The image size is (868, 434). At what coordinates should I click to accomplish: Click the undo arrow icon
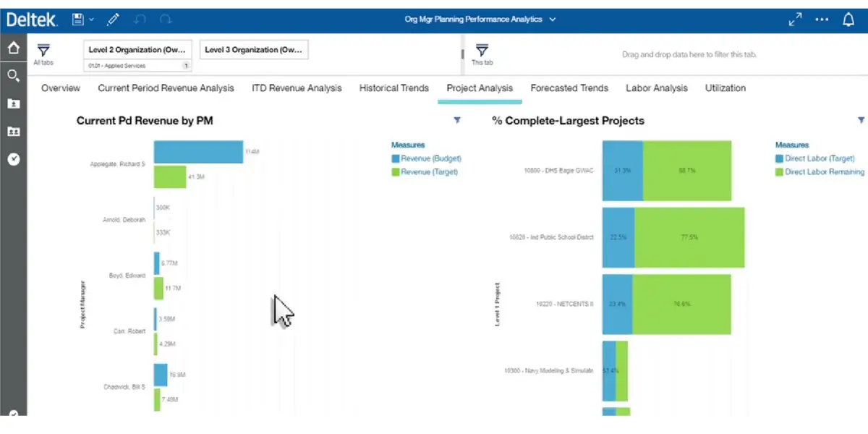click(140, 20)
